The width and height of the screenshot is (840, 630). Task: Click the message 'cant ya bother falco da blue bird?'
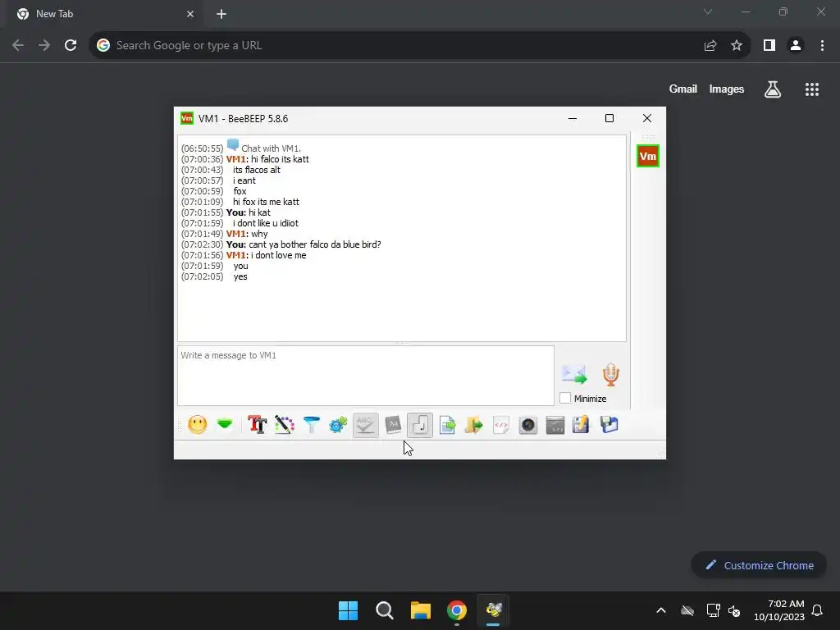coord(315,244)
